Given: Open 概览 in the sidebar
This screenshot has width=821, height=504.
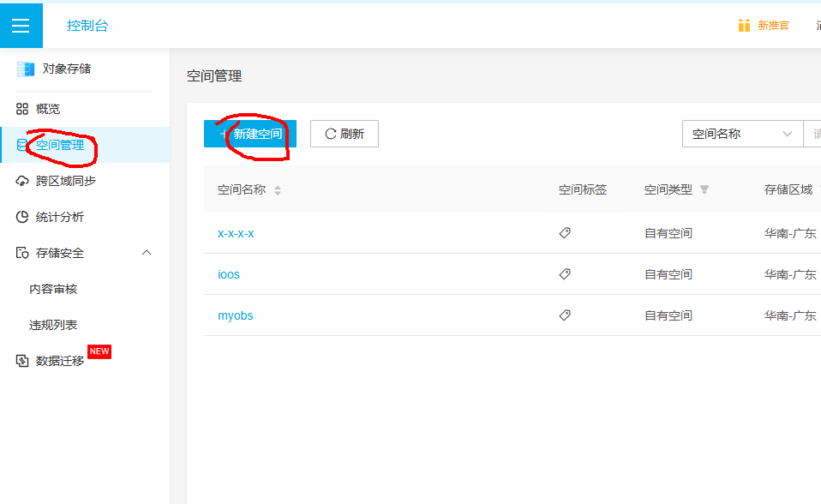Looking at the screenshot, I should [48, 109].
